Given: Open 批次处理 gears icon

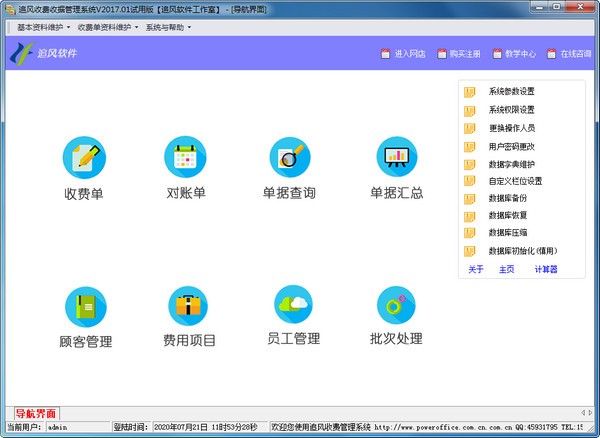Looking at the screenshot, I should click(x=396, y=305).
